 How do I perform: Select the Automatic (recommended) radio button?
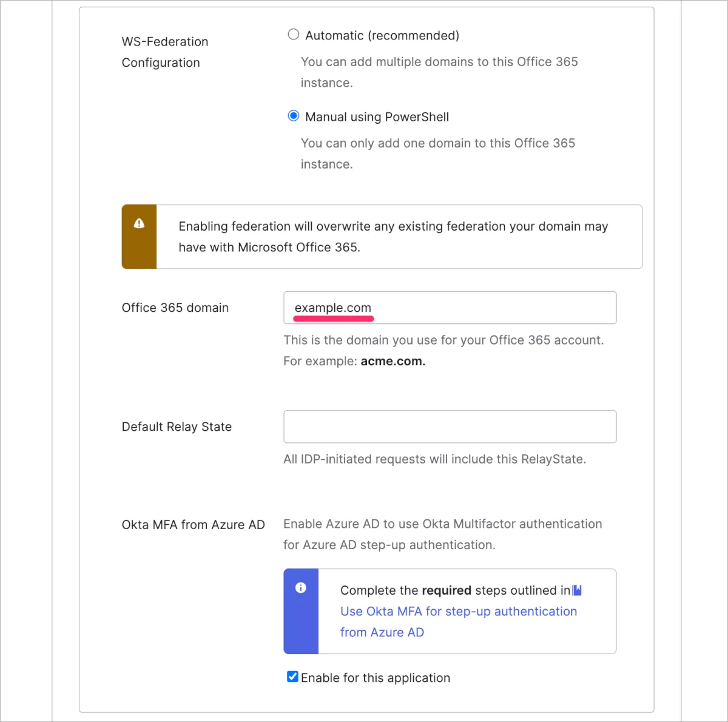click(294, 35)
